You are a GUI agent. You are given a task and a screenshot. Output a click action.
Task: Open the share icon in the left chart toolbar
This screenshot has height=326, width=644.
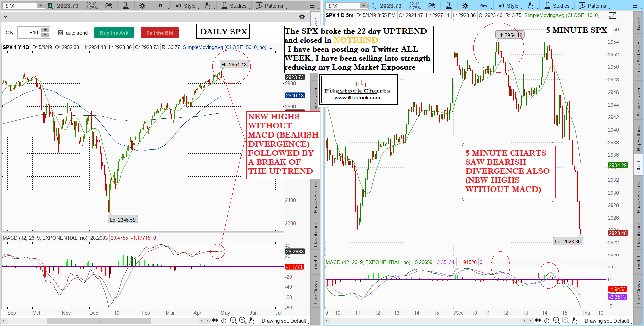pyautogui.click(x=109, y=6)
